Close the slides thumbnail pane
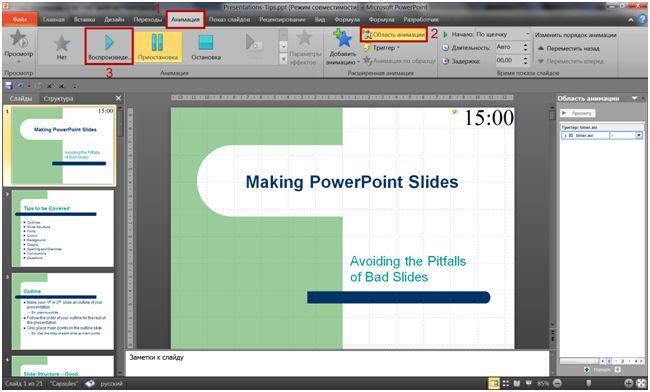 (119, 98)
